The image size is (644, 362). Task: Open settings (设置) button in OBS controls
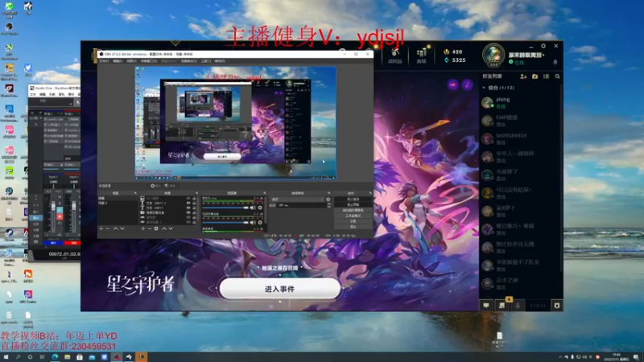[x=353, y=221]
